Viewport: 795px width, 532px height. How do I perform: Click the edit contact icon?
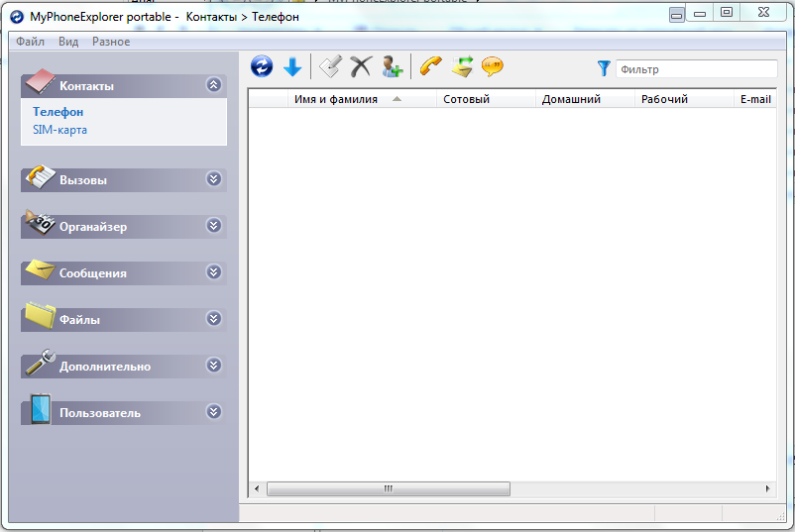point(330,66)
